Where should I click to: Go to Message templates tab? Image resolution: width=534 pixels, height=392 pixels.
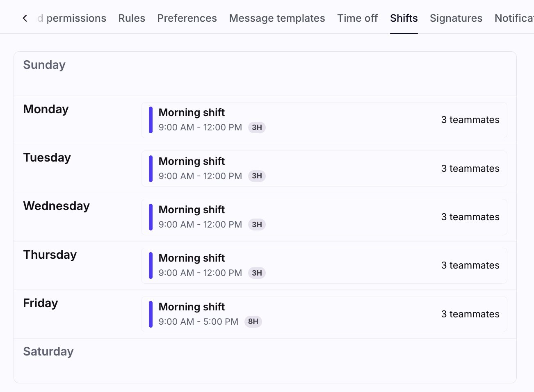[x=277, y=18]
